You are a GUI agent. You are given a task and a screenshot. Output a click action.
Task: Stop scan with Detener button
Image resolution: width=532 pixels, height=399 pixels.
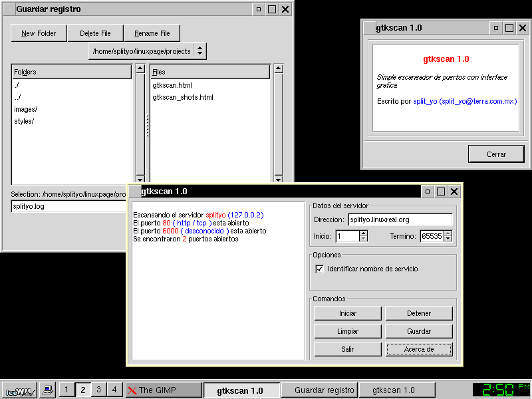(x=419, y=313)
